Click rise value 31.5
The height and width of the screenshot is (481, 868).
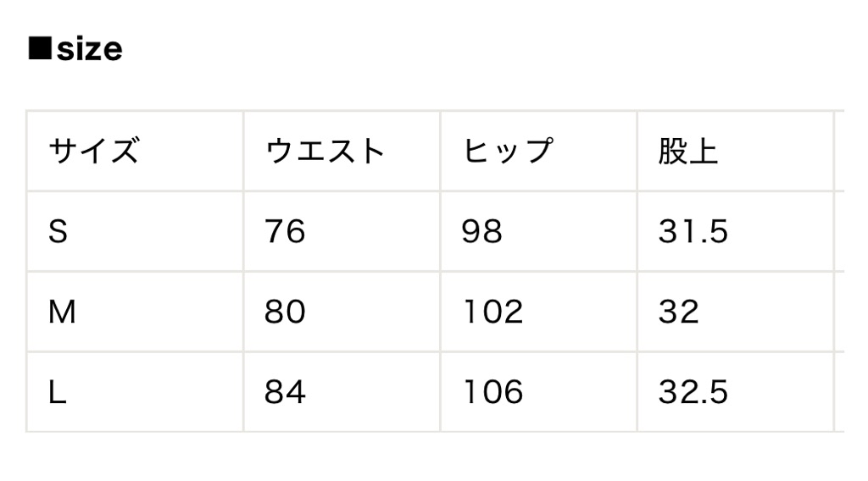693,231
